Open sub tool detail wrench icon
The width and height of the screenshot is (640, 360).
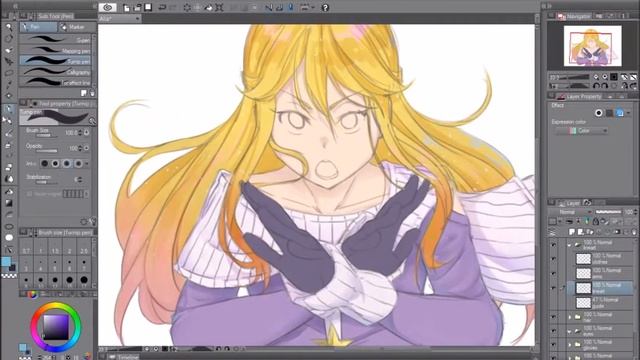(x=92, y=222)
